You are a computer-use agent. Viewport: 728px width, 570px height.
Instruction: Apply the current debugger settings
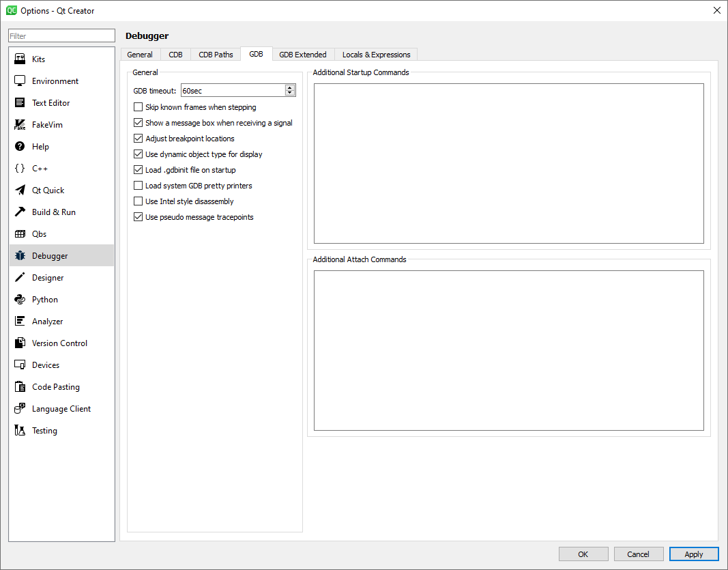693,554
